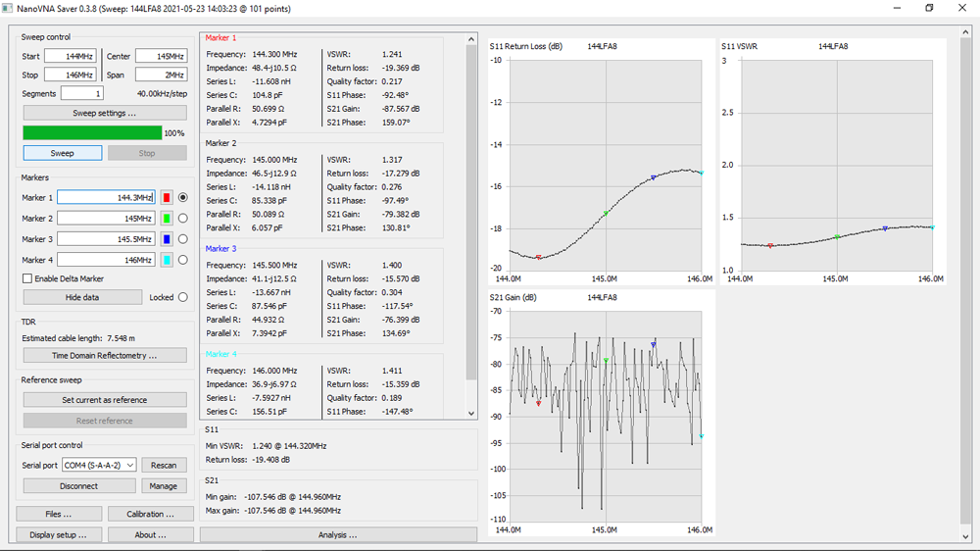The width and height of the screenshot is (980, 551).
Task: Click Marker 1 frequency field 144.3MHz
Action: coord(106,198)
